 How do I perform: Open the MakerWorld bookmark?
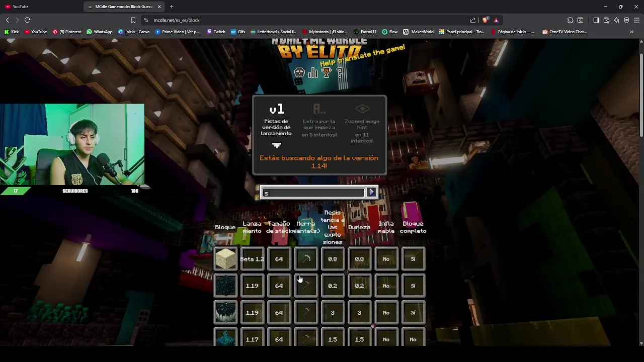point(418,32)
